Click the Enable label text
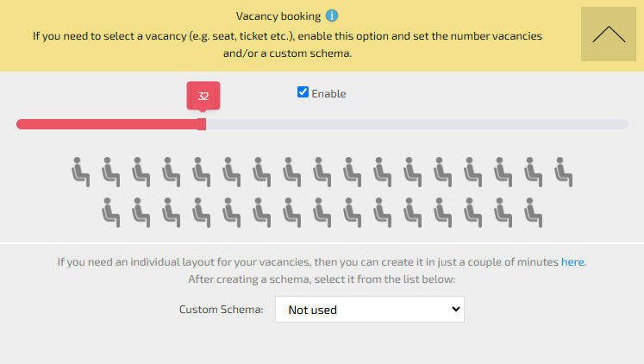Viewport: 644px width, 364px height. pyautogui.click(x=328, y=93)
